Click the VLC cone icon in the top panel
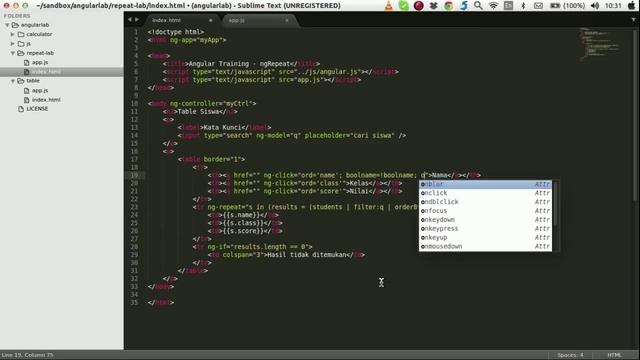Screen dimensions: 640x360 [x=389, y=6]
